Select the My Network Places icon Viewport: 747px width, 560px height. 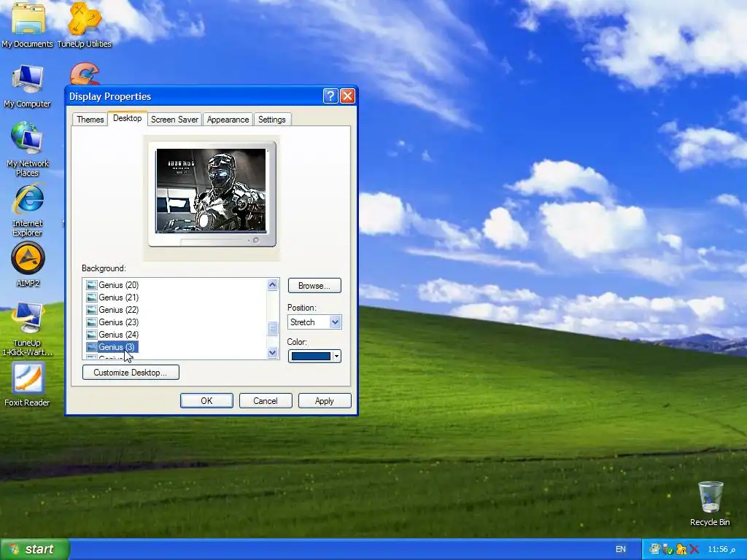click(x=27, y=149)
